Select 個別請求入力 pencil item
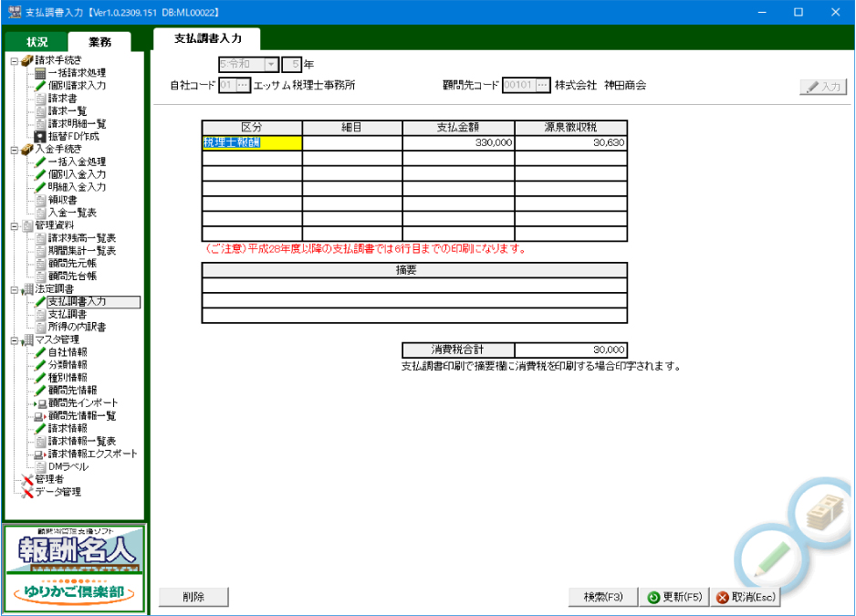 click(x=77, y=86)
